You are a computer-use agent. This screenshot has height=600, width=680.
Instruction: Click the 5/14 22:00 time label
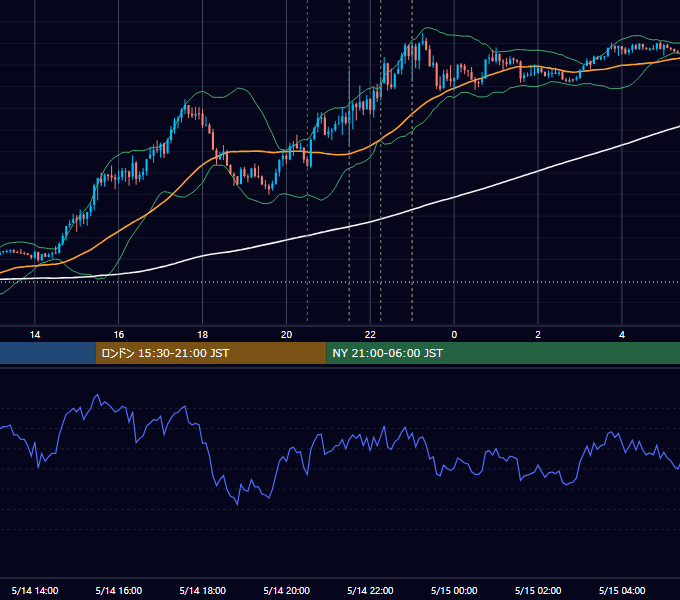tap(370, 590)
